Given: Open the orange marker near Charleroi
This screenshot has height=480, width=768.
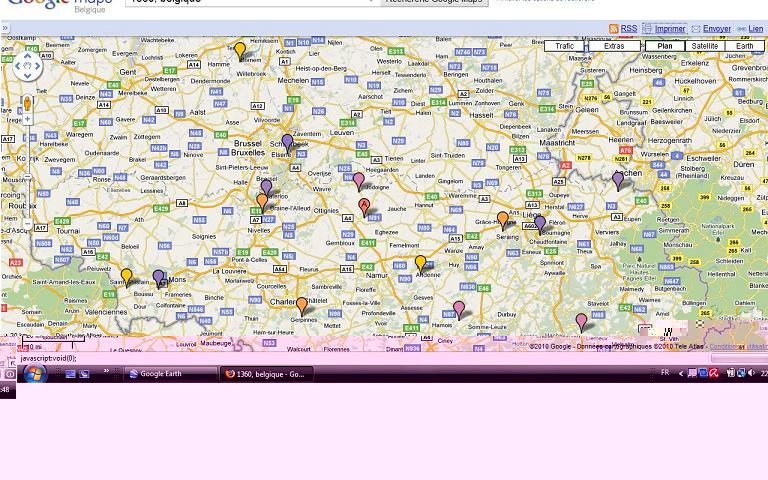Looking at the screenshot, I should point(302,305).
